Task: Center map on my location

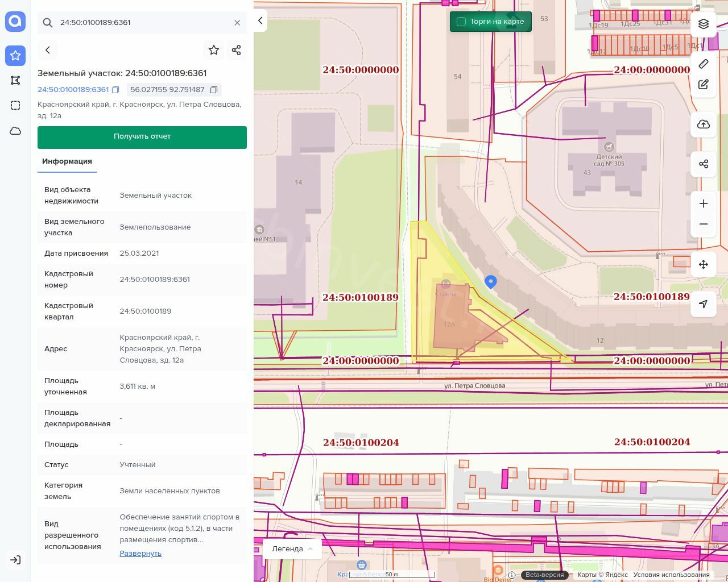Action: tap(704, 304)
